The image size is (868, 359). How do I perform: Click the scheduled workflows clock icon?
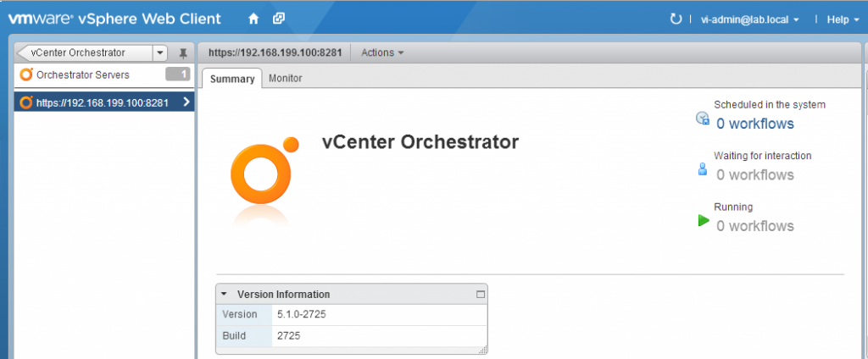pyautogui.click(x=703, y=118)
